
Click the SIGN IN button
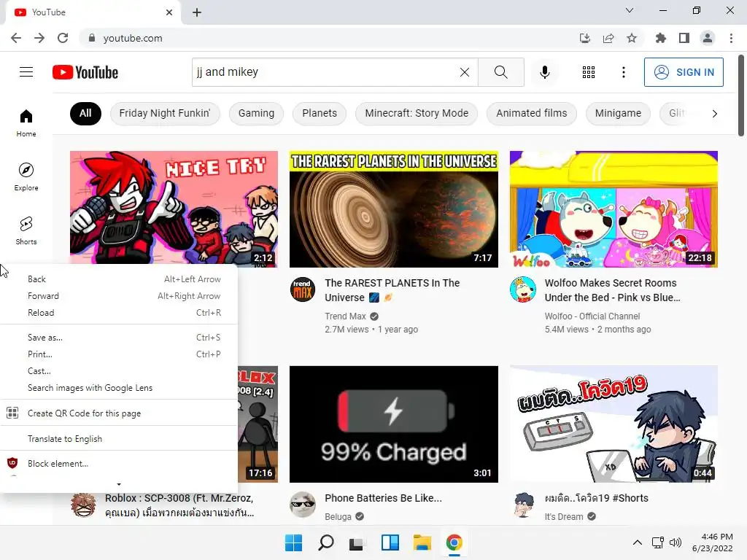point(684,72)
